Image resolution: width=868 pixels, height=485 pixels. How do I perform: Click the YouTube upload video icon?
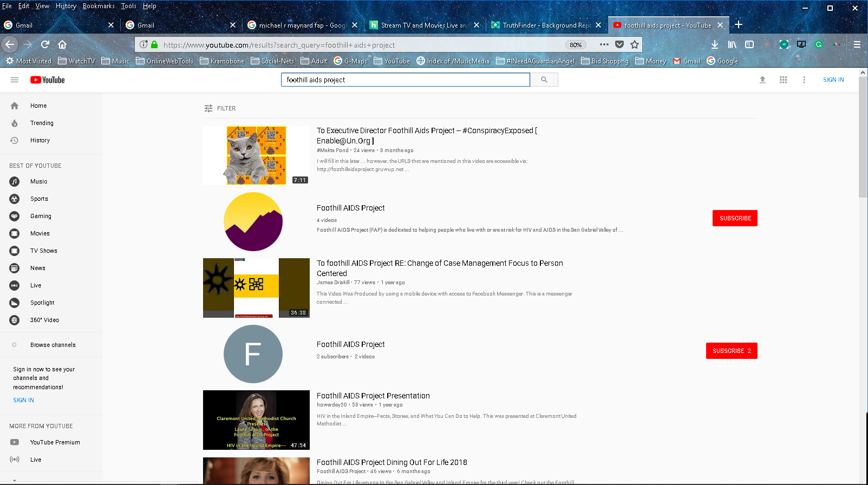click(x=762, y=80)
